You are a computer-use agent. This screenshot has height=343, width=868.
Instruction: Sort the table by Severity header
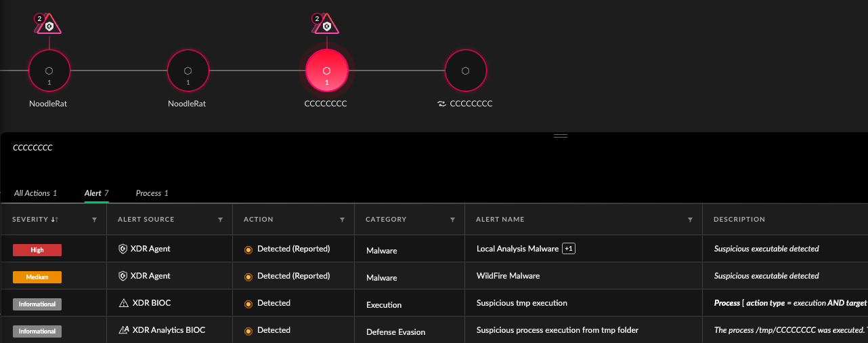click(35, 220)
